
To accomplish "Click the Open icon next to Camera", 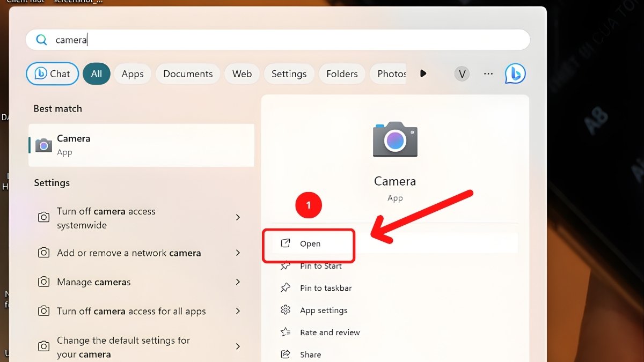I will coord(286,243).
